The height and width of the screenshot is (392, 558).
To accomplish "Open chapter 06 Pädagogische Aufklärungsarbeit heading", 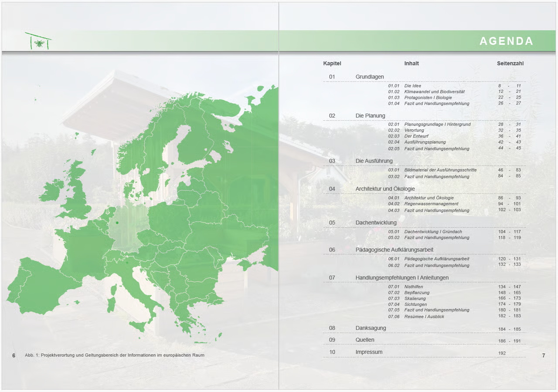I will click(394, 250).
